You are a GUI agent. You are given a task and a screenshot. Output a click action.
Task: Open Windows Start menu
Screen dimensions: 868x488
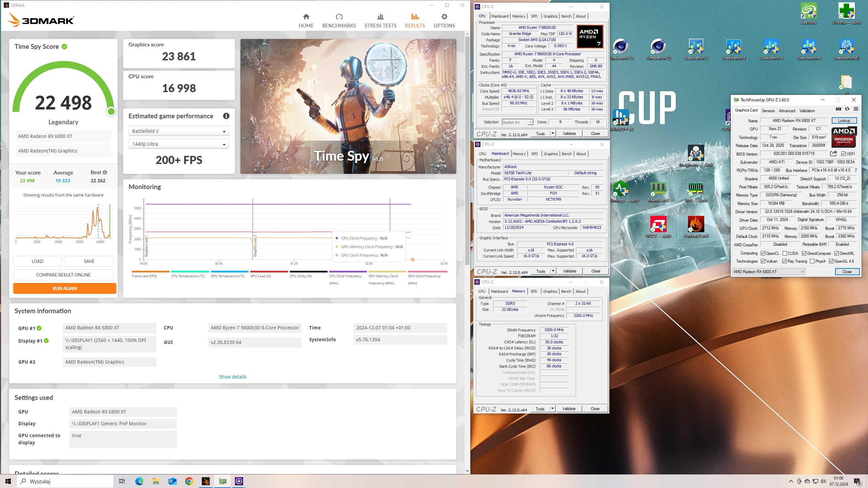tap(8, 481)
